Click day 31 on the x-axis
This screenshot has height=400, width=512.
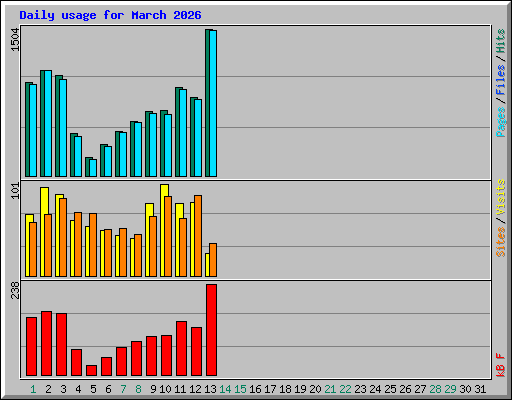(x=480, y=389)
